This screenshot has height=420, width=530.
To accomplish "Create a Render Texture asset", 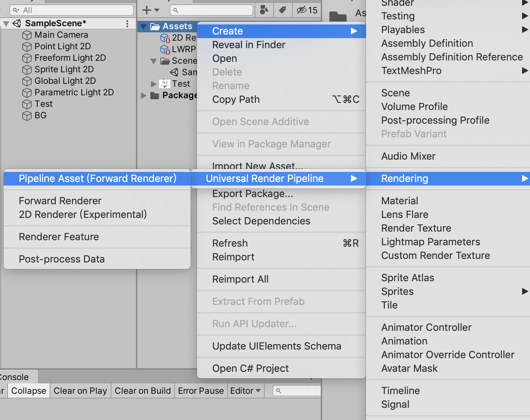I will (448, 228).
